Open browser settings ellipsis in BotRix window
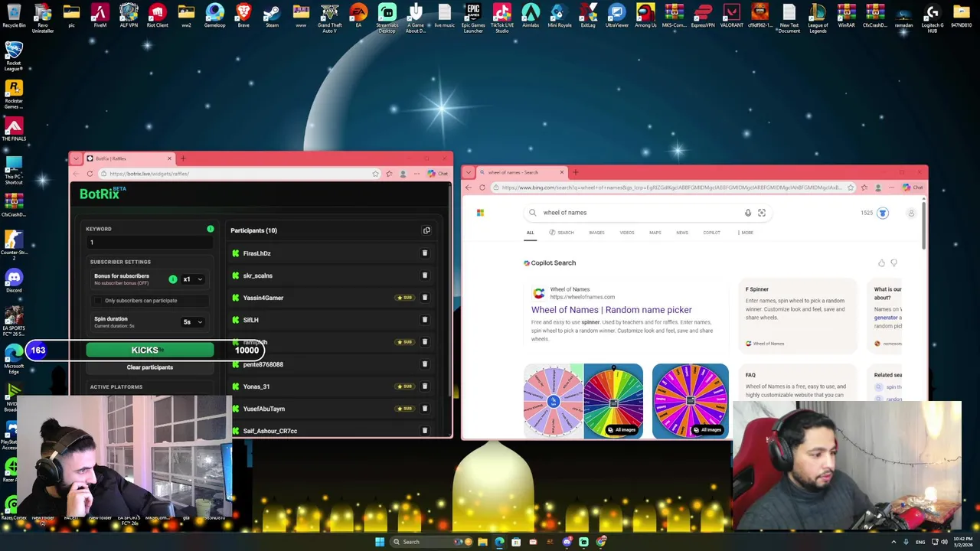980x551 pixels. 416,174
